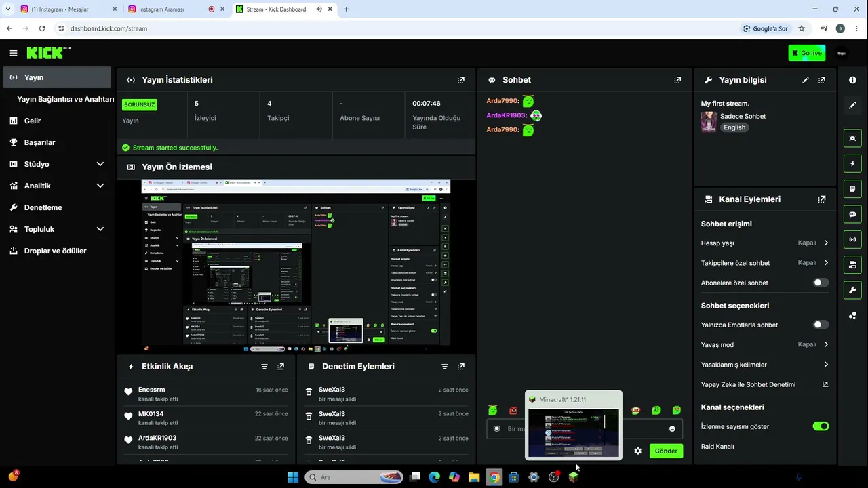Open Yasaklanmış kelimeler settings
The width and height of the screenshot is (868, 488).
click(765, 365)
